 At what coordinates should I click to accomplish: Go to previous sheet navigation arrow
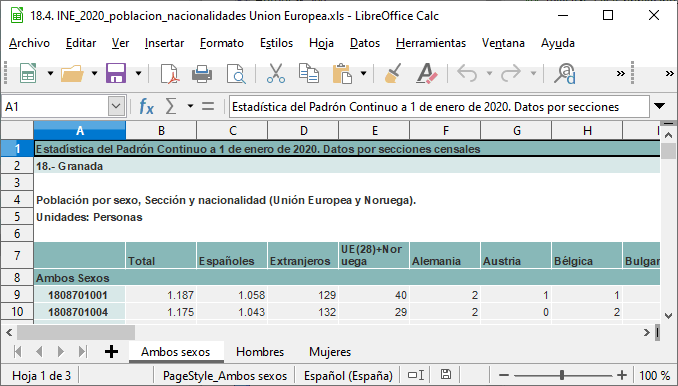(x=39, y=352)
